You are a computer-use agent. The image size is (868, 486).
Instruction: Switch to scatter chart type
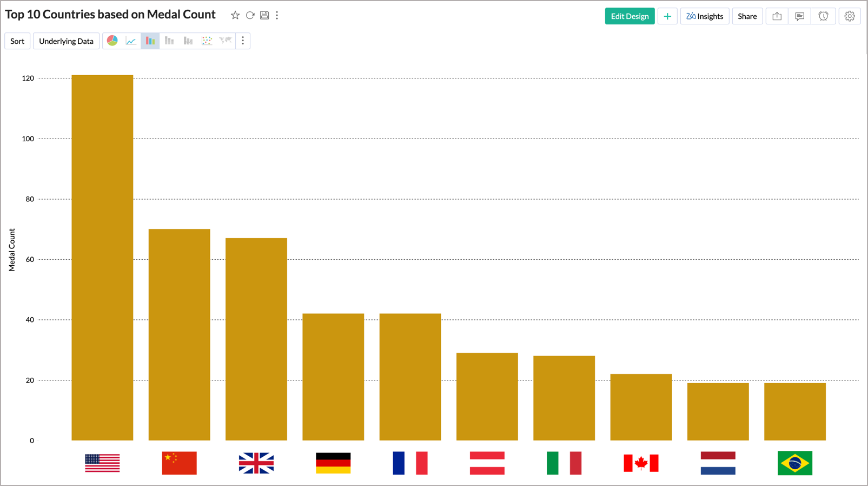[207, 41]
